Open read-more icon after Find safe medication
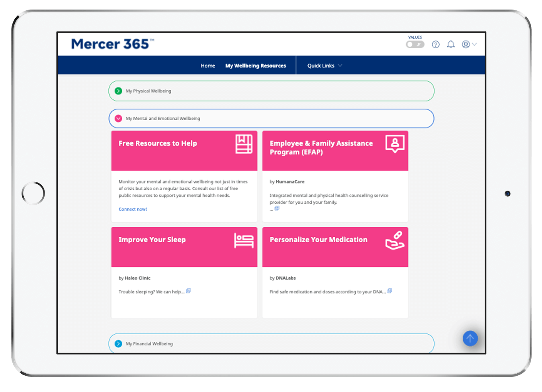Viewport: 542px width, 392px height. [390, 291]
